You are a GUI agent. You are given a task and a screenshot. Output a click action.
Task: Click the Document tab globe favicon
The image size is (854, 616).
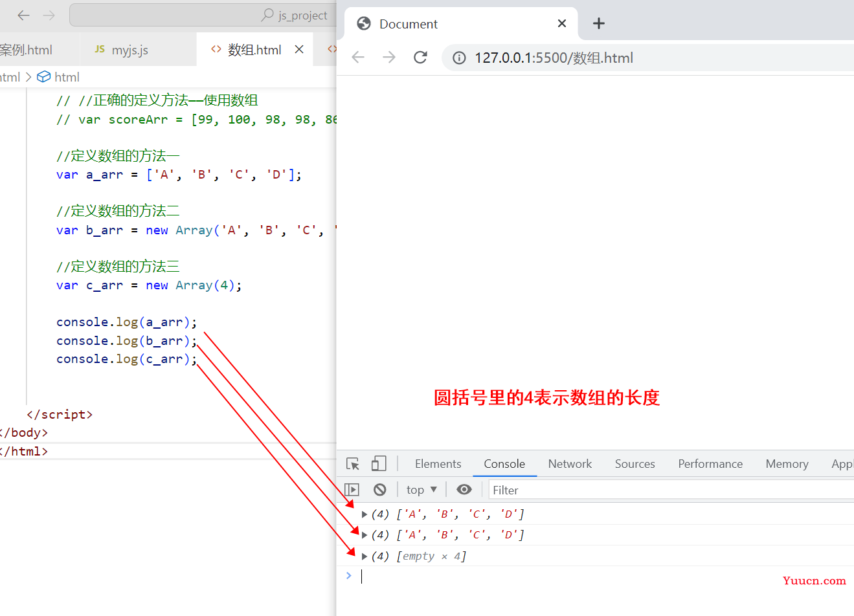pyautogui.click(x=364, y=24)
